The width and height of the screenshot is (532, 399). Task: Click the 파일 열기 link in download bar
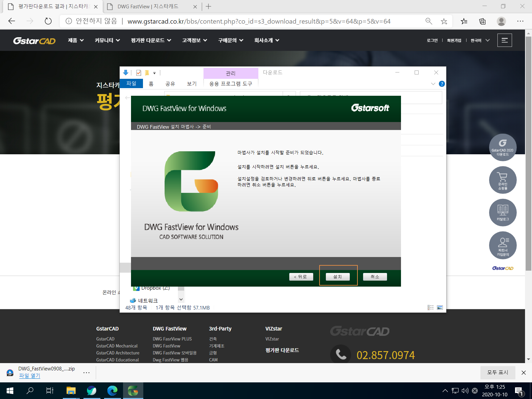pyautogui.click(x=30, y=376)
